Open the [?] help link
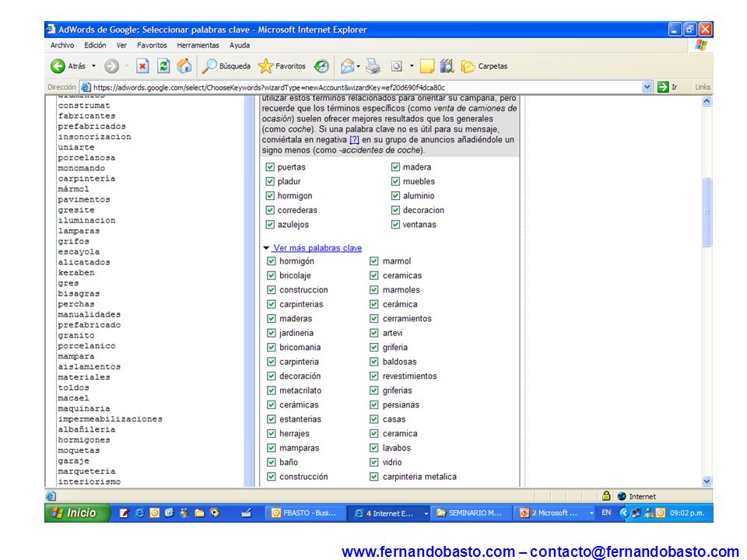The height and width of the screenshot is (560, 747). pos(354,139)
